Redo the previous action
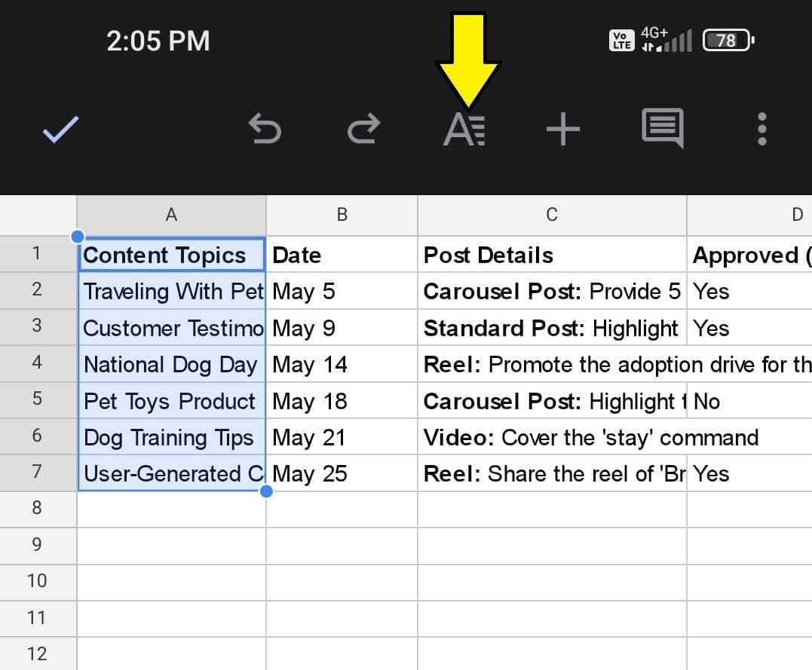 [363, 130]
